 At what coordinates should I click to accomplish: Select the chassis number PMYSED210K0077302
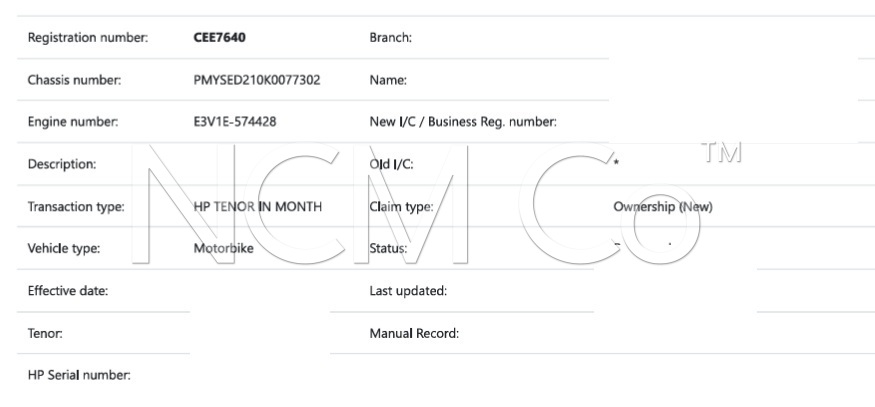(x=256, y=80)
